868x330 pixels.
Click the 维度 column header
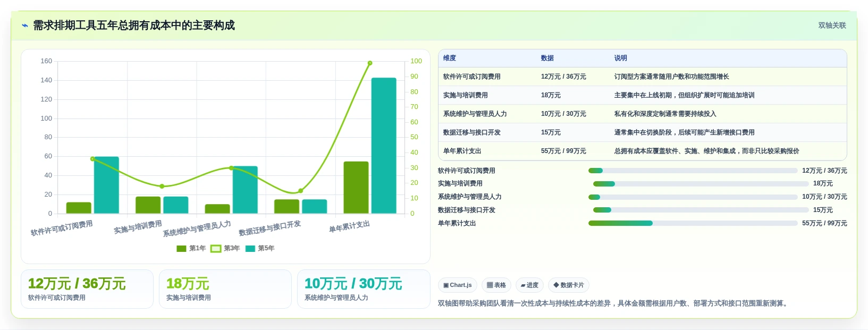450,58
